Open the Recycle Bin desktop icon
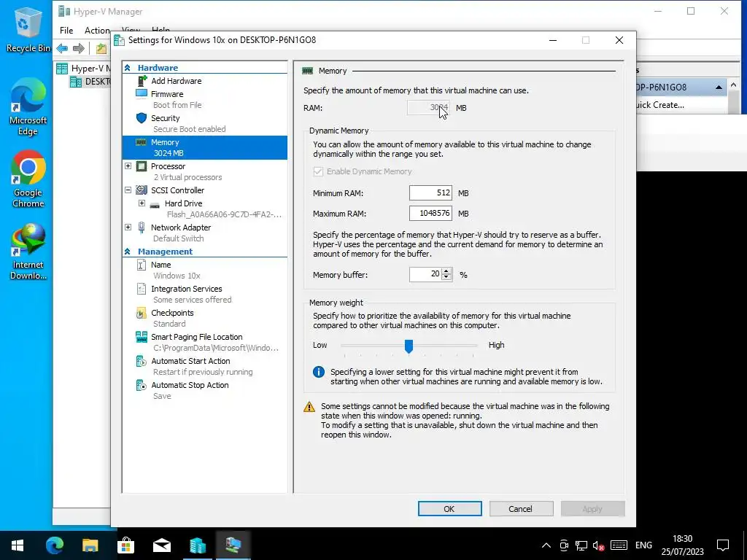The width and height of the screenshot is (747, 560). [x=28, y=29]
